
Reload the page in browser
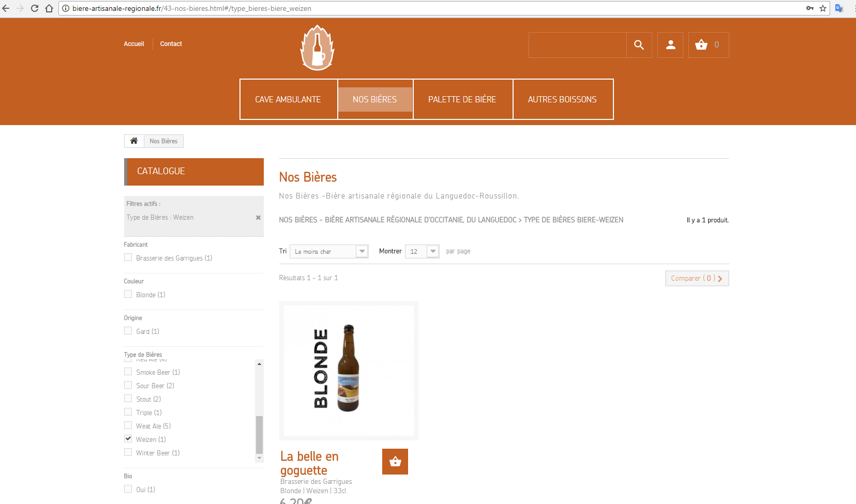(35, 8)
